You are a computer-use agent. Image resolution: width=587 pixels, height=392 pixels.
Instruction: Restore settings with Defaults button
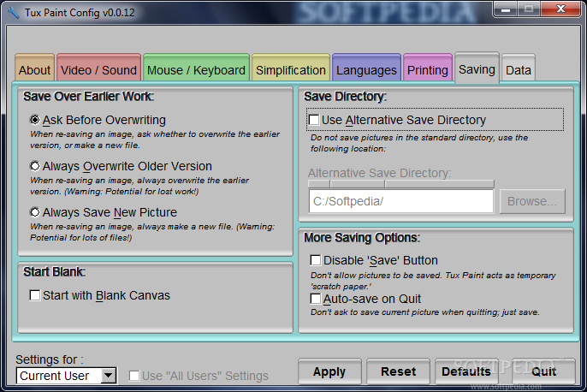(466, 371)
